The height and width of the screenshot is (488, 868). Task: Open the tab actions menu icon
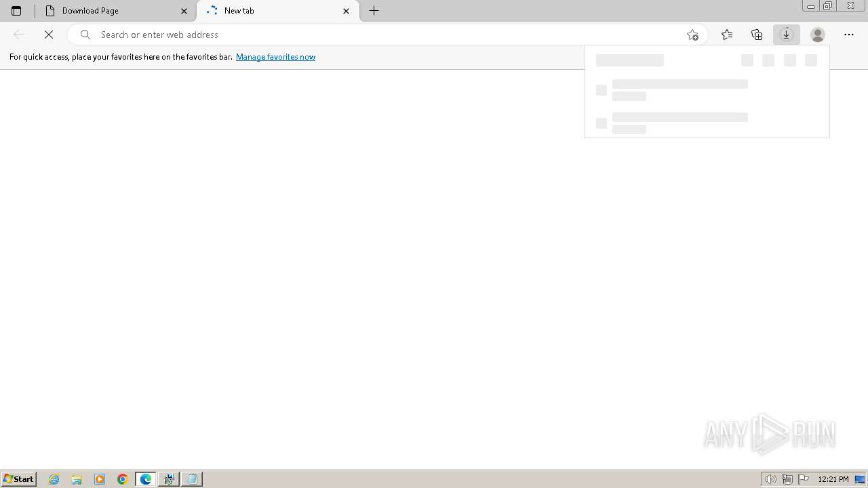(16, 11)
